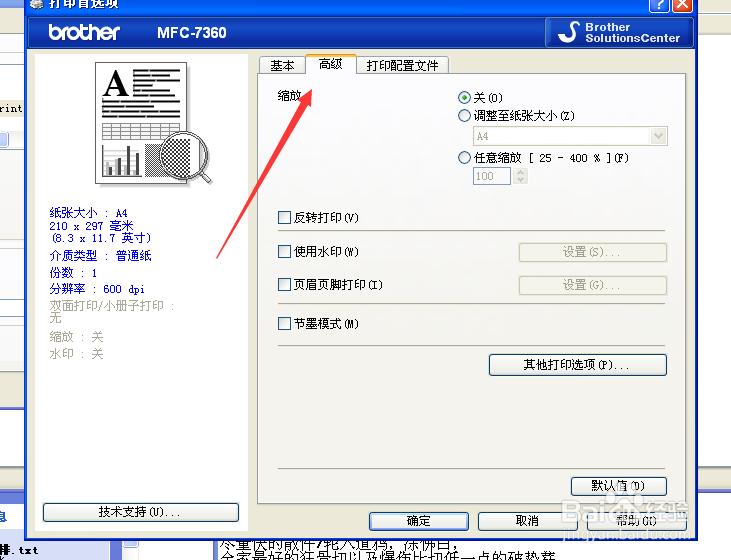The height and width of the screenshot is (560, 731).
Task: Open the 打印配置文件 tab
Action: point(402,65)
